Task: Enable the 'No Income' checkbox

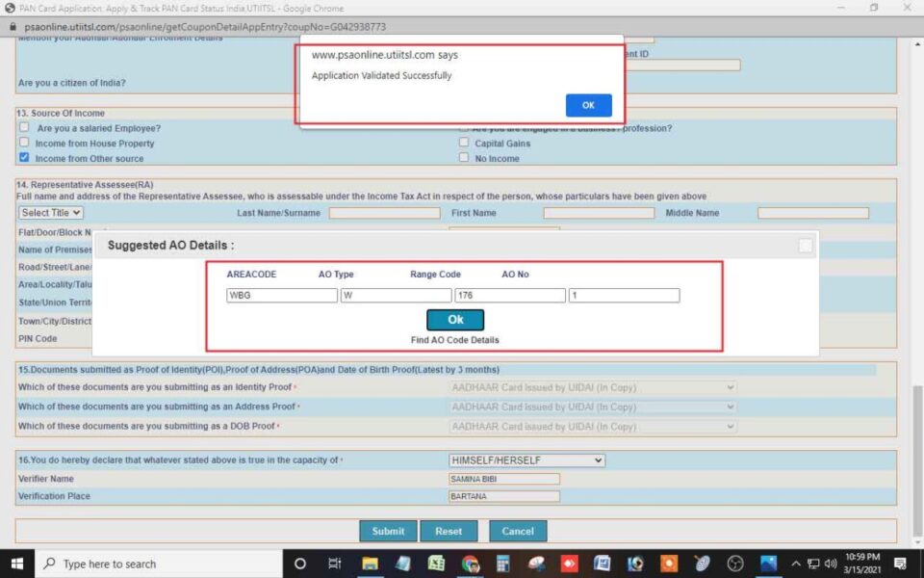Action: click(x=464, y=158)
